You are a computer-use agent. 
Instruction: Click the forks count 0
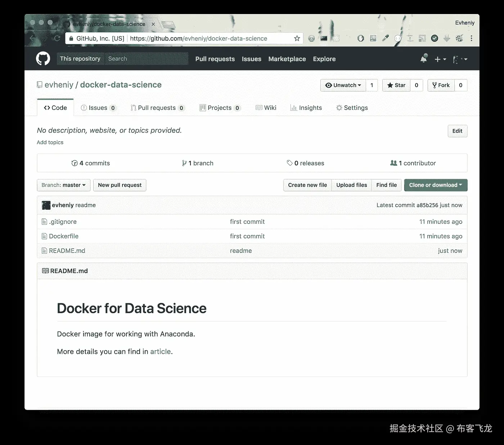pos(461,85)
